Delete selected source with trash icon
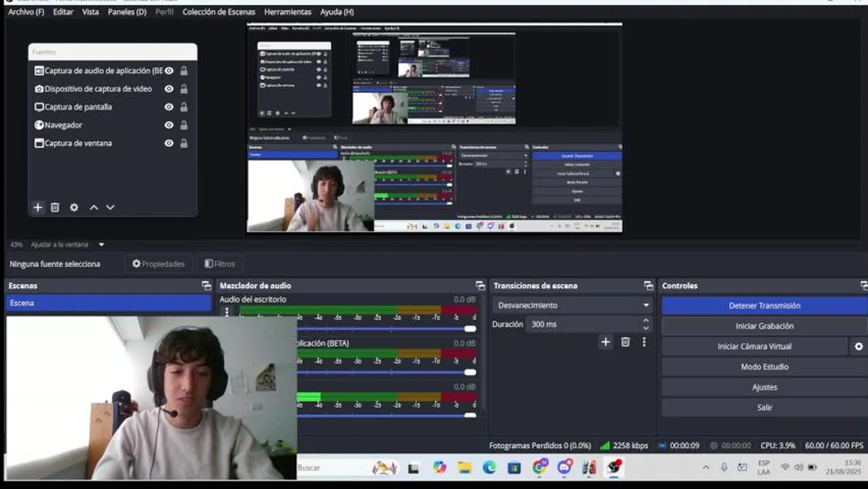Image resolution: width=868 pixels, height=489 pixels. coord(56,207)
